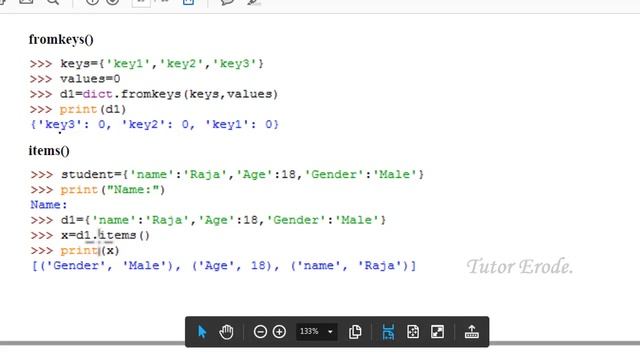Click the page display copy icon

(x=355, y=332)
